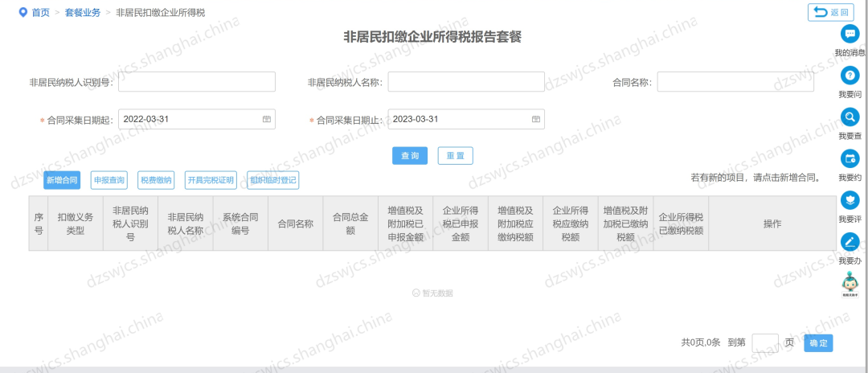Switch to 税费缴纳 tab
The image size is (868, 373).
coord(156,180)
